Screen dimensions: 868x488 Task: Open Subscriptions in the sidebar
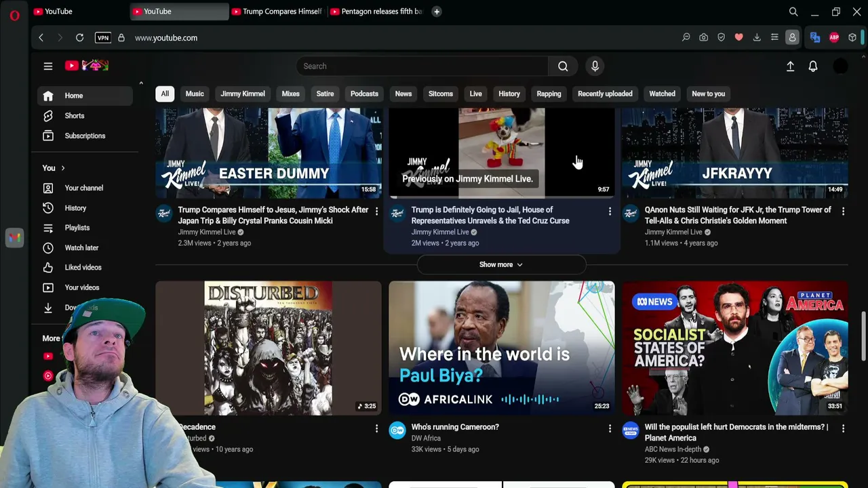(x=85, y=136)
